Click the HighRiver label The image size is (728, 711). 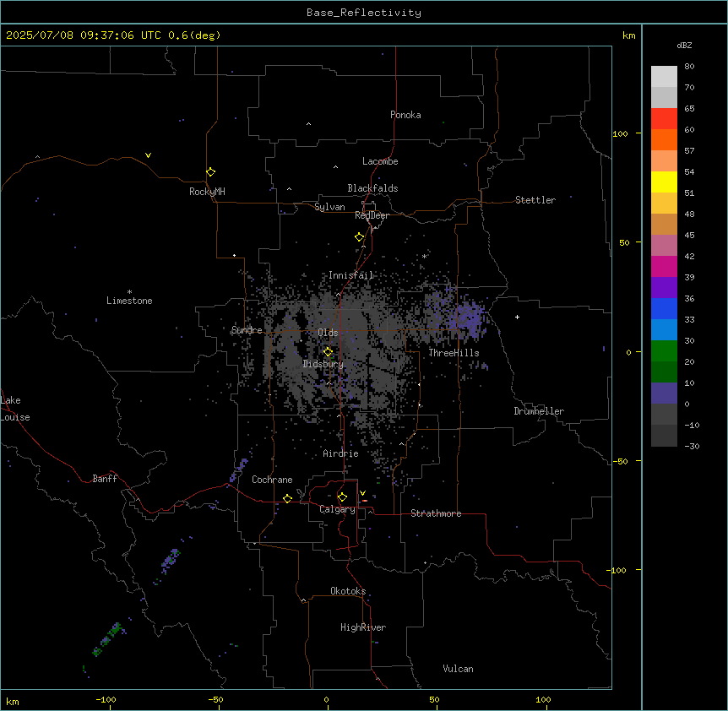click(x=363, y=627)
